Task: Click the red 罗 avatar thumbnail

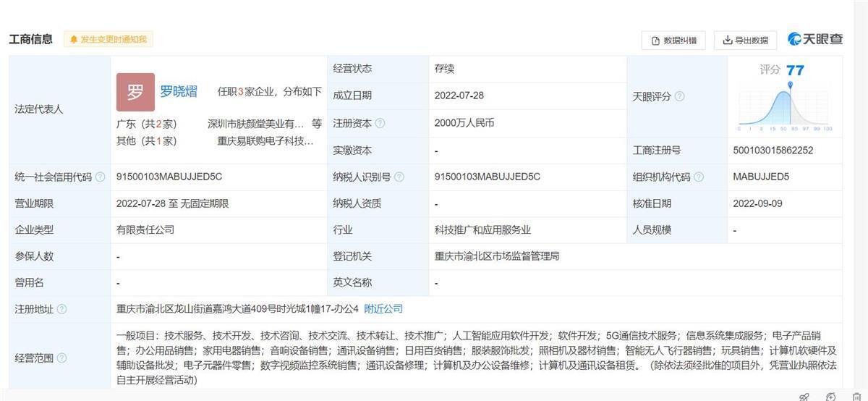Action: (x=135, y=93)
